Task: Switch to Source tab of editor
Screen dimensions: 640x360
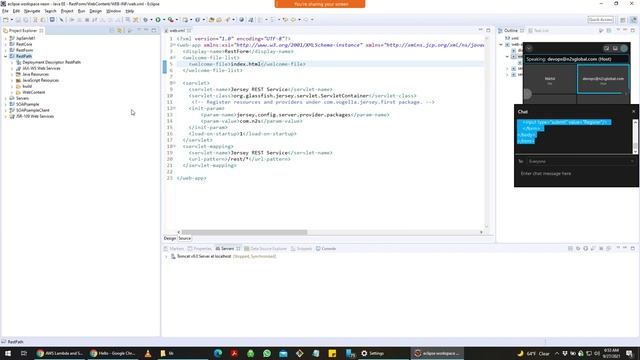Action: point(184,238)
